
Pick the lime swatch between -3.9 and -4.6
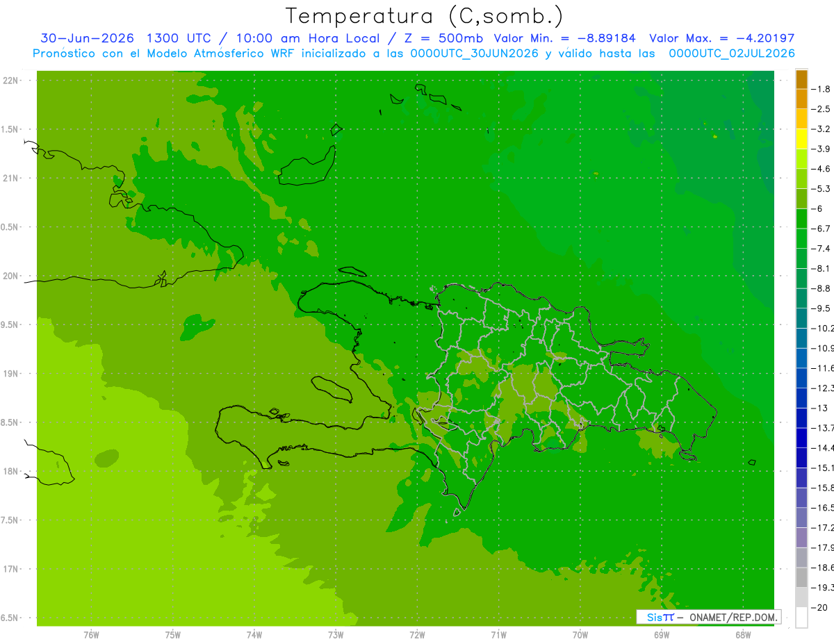[801, 159]
